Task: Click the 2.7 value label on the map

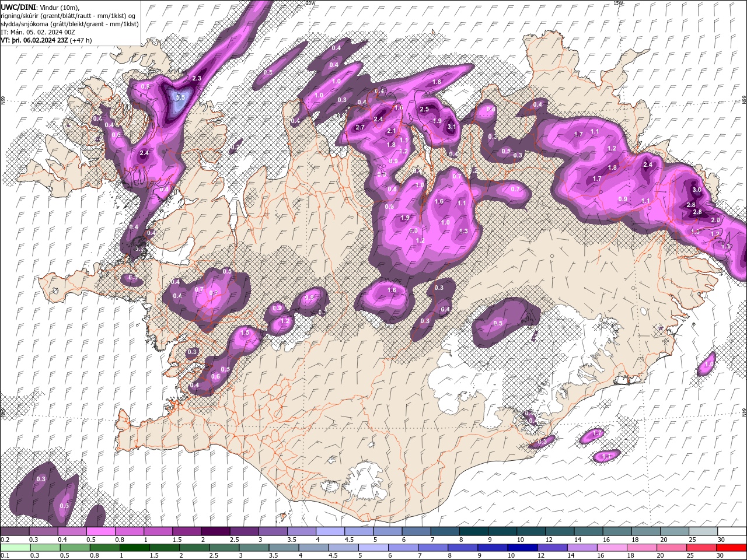Action: point(359,127)
